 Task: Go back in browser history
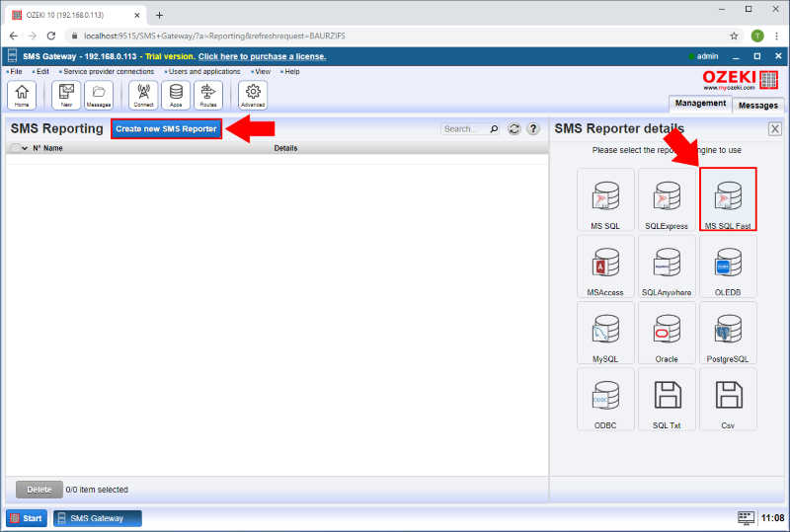click(14, 36)
